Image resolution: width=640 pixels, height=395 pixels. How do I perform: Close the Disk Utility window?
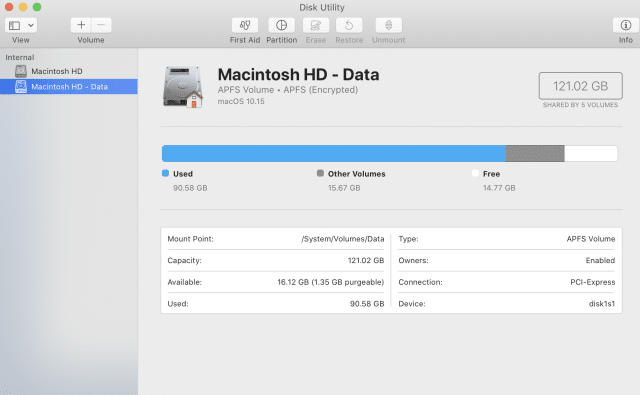click(x=9, y=7)
